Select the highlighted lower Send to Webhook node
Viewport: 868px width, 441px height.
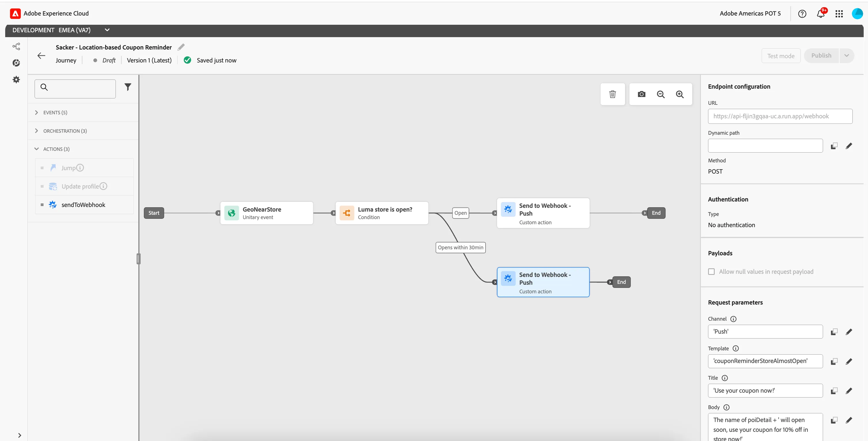pyautogui.click(x=543, y=282)
